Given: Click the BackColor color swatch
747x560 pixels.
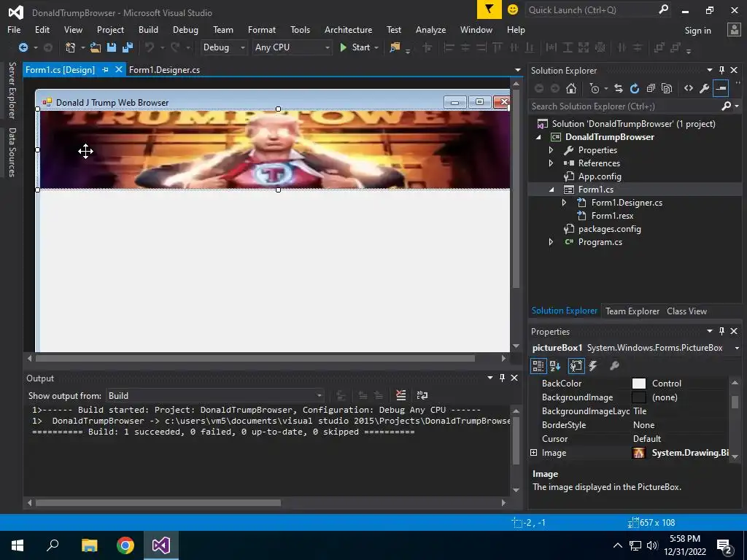Looking at the screenshot, I should pyautogui.click(x=638, y=384).
